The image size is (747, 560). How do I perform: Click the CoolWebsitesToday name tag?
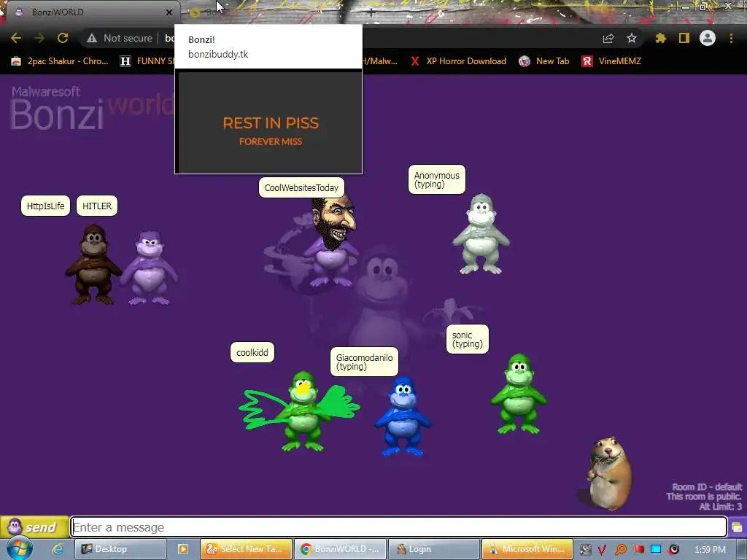[x=301, y=187]
